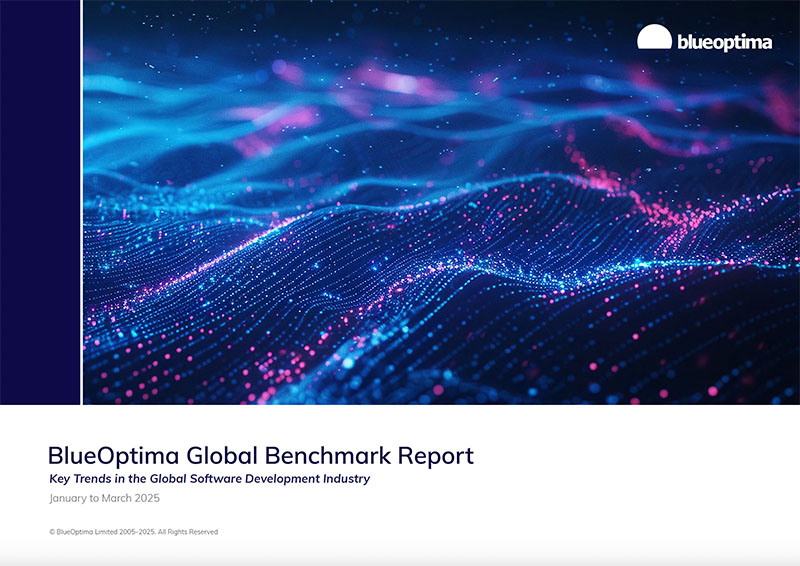Click the "© BlueOptima Limited 2005–2025" copyright line
Viewport: 800px width, 566px height.
pyautogui.click(x=134, y=532)
